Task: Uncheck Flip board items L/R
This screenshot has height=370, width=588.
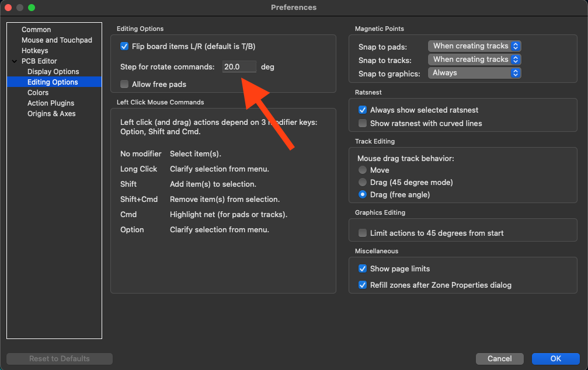Action: [x=124, y=46]
